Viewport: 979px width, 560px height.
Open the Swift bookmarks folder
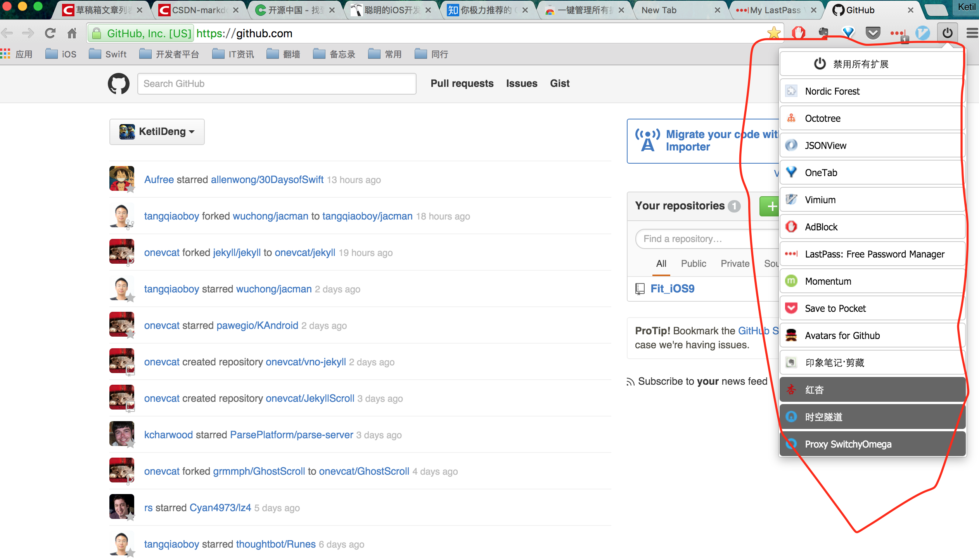point(108,54)
